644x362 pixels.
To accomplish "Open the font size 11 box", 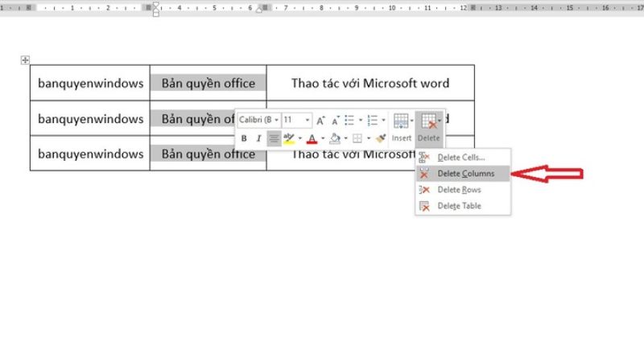I will [x=296, y=120].
